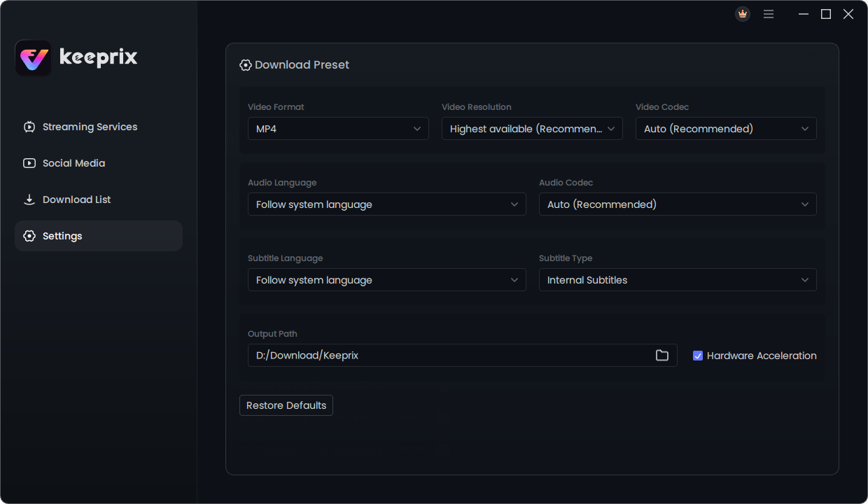This screenshot has width=868, height=504.
Task: Open the hamburger menu icon
Action: 769,14
